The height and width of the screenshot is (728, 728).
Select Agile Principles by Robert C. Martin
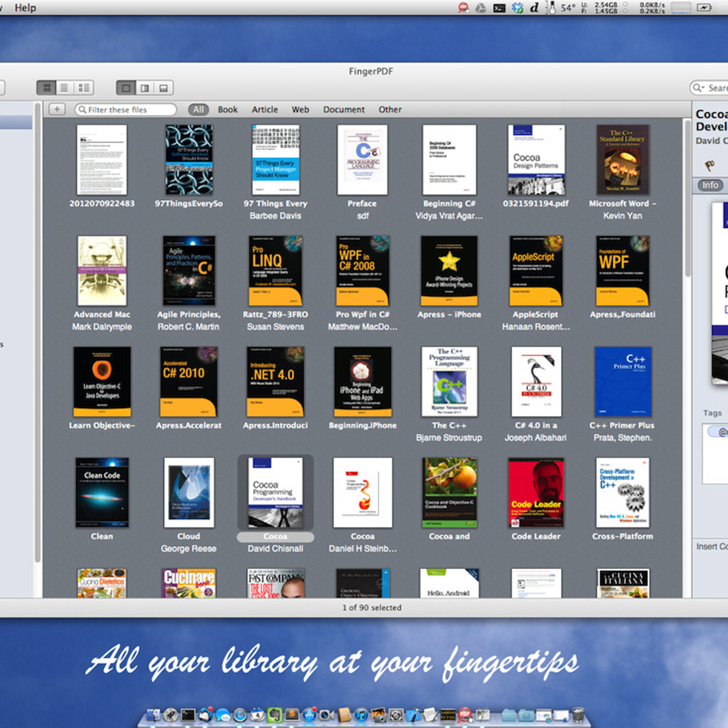coord(189,271)
